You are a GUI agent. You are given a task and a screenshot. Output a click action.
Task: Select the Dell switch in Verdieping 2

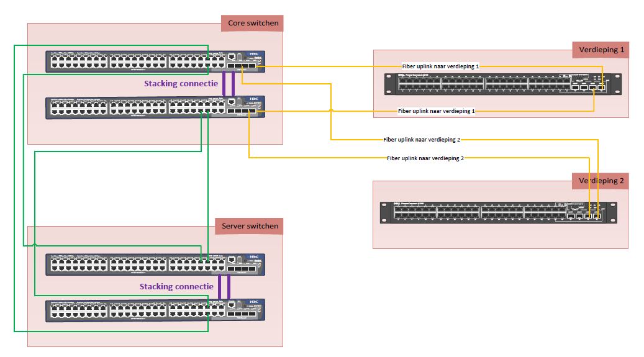pyautogui.click(x=498, y=212)
